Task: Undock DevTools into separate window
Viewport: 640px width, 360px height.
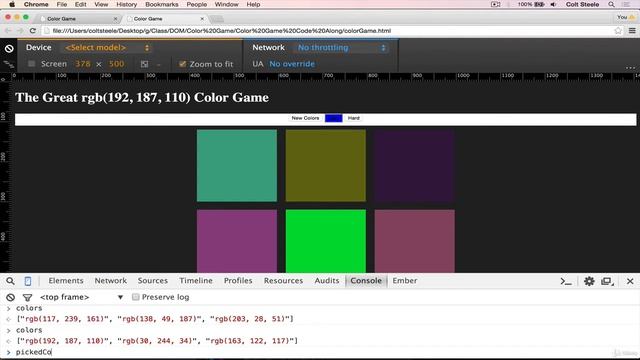Action: (x=607, y=281)
